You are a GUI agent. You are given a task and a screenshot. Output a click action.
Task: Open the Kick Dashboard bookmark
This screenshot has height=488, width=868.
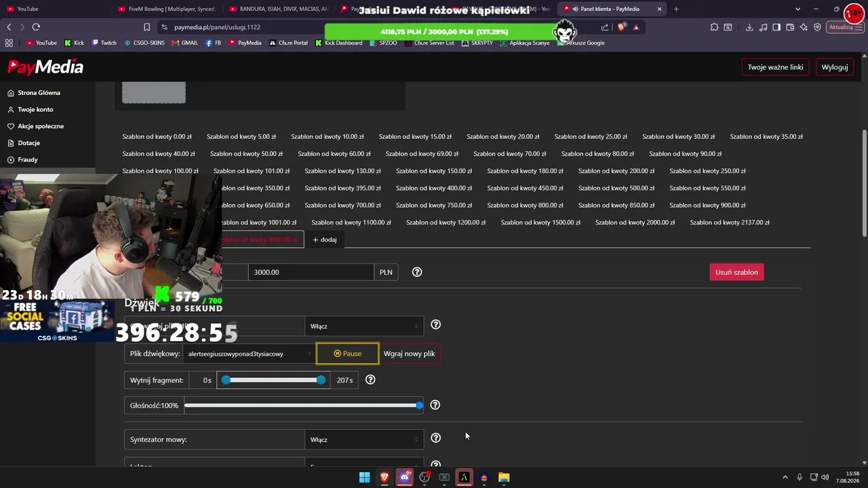point(339,43)
